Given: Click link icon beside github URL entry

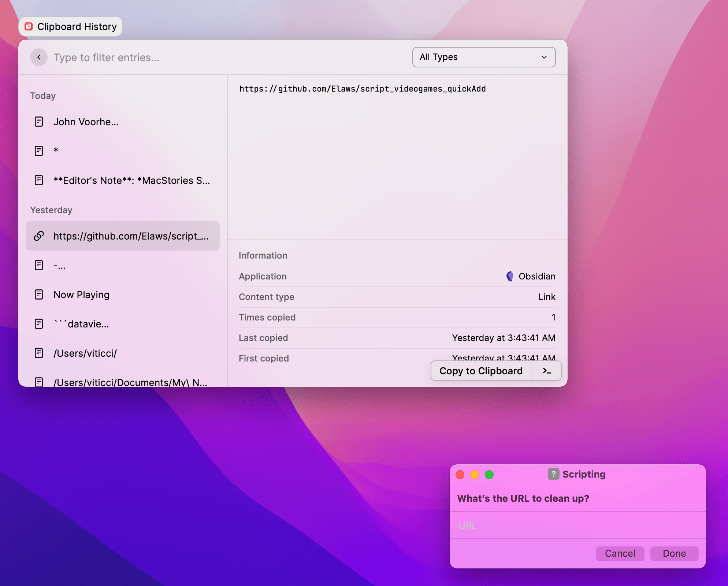Looking at the screenshot, I should [39, 236].
